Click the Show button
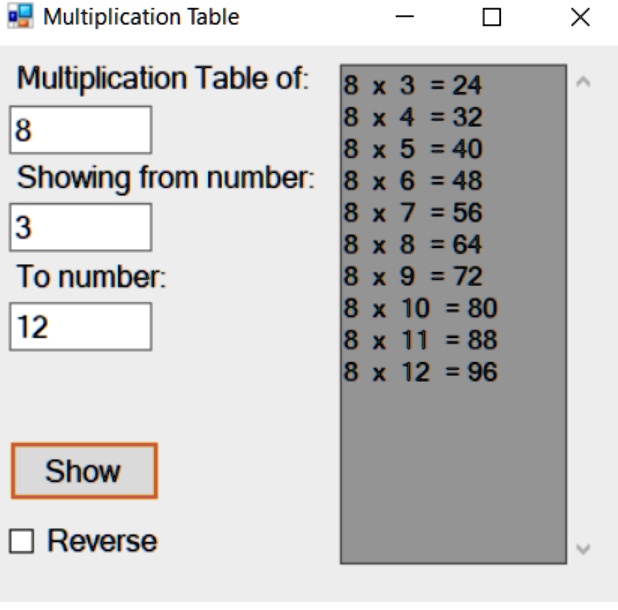Viewport: 618px width, 610px height. tap(84, 471)
